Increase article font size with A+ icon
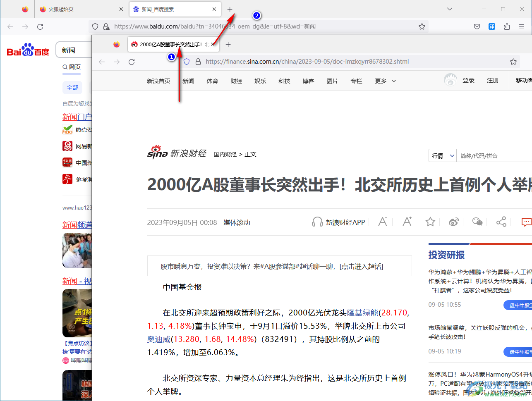The image size is (532, 401). [x=407, y=222]
